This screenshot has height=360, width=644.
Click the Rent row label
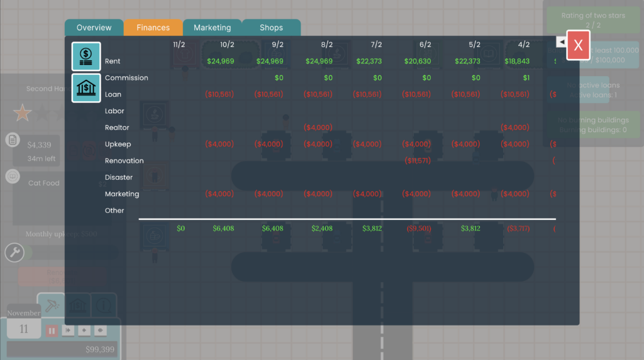(113, 61)
